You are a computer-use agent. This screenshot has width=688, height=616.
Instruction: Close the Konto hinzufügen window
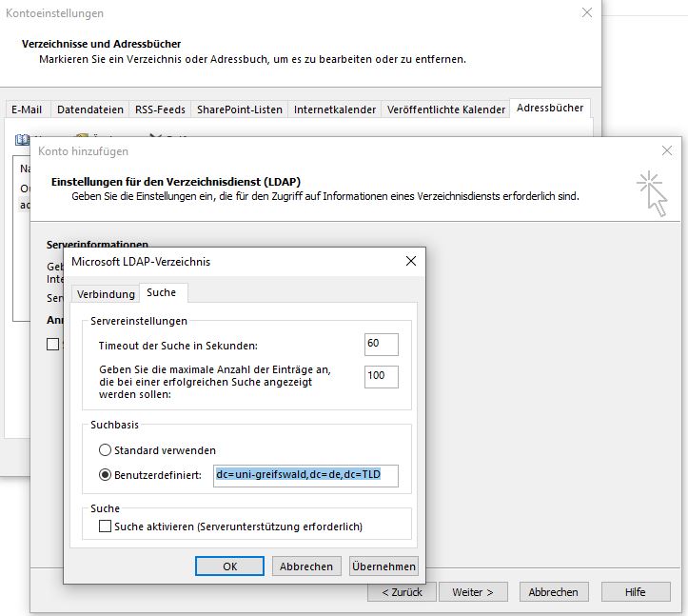pyautogui.click(x=667, y=150)
